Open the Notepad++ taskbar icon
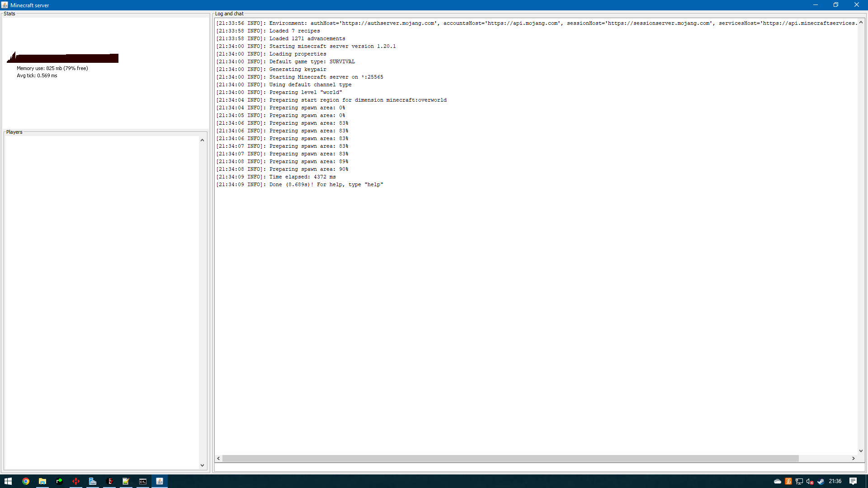This screenshot has width=868, height=488. click(x=126, y=481)
